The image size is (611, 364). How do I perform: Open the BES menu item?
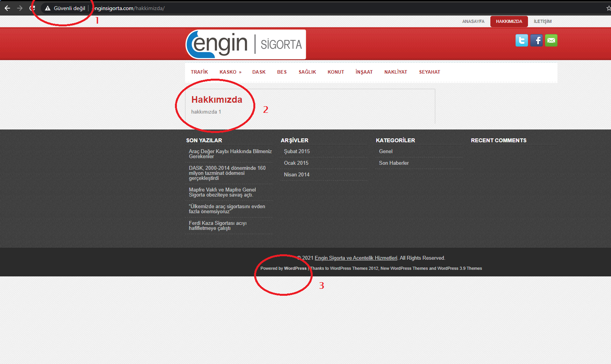coord(282,72)
